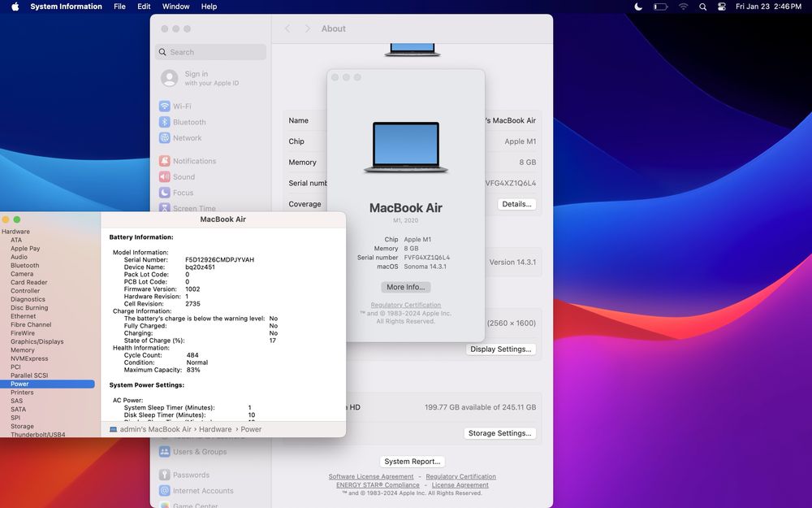Open Users & Groups in sidebar
This screenshot has width=812, height=508.
point(193,452)
